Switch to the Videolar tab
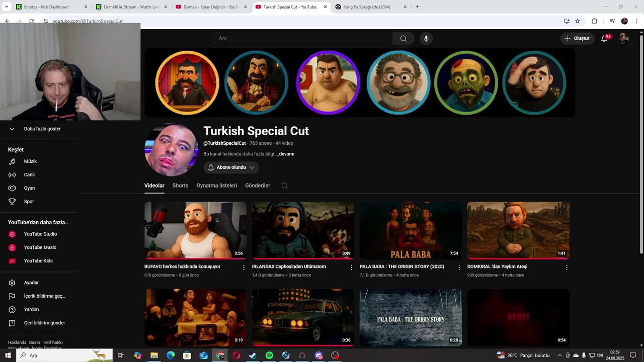 (154, 186)
